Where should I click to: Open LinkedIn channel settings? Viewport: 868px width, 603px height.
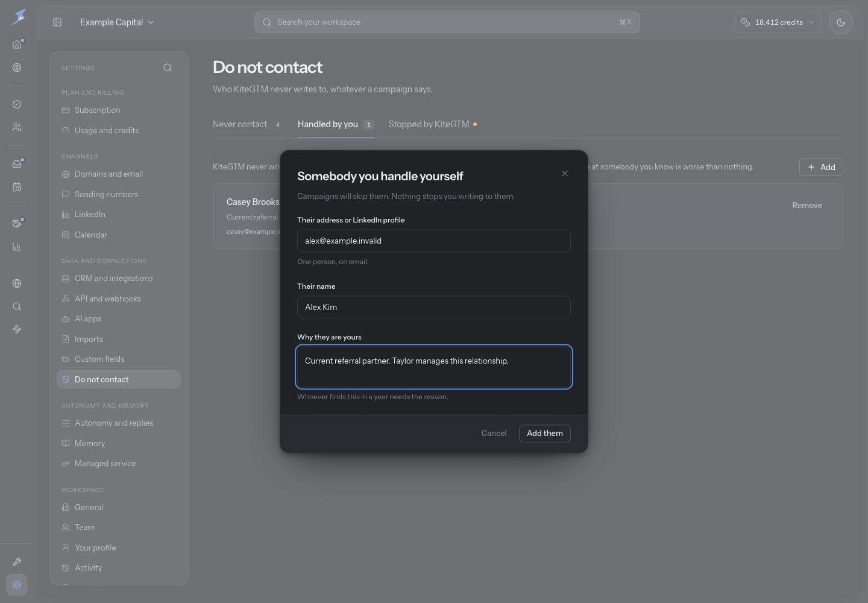click(x=119, y=215)
